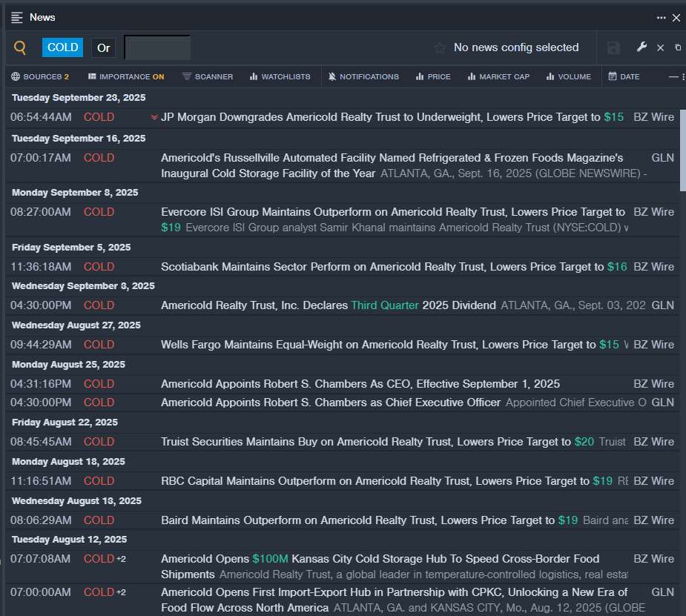
Task: Expand the downgrade arrow on JP Morgan headline
Action: pos(154,117)
